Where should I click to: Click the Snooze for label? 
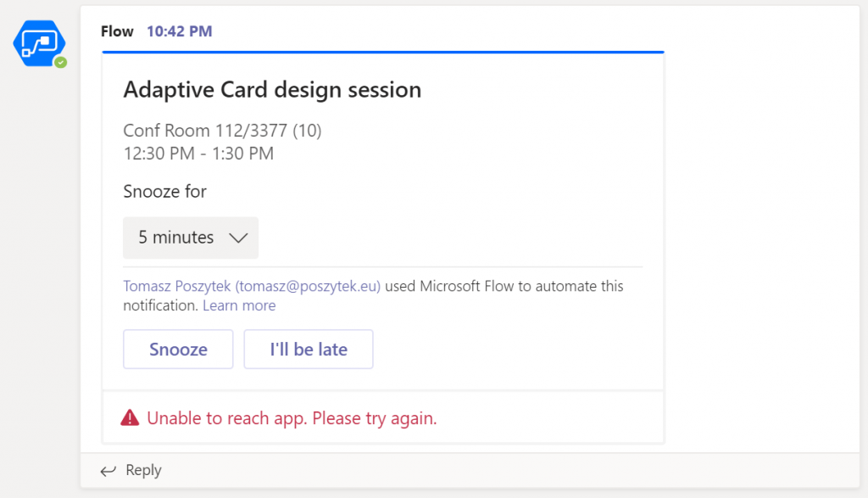pyautogui.click(x=164, y=192)
